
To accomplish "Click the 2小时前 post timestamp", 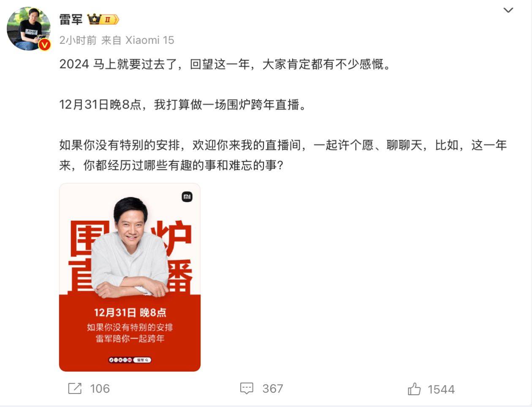I will 78,40.
